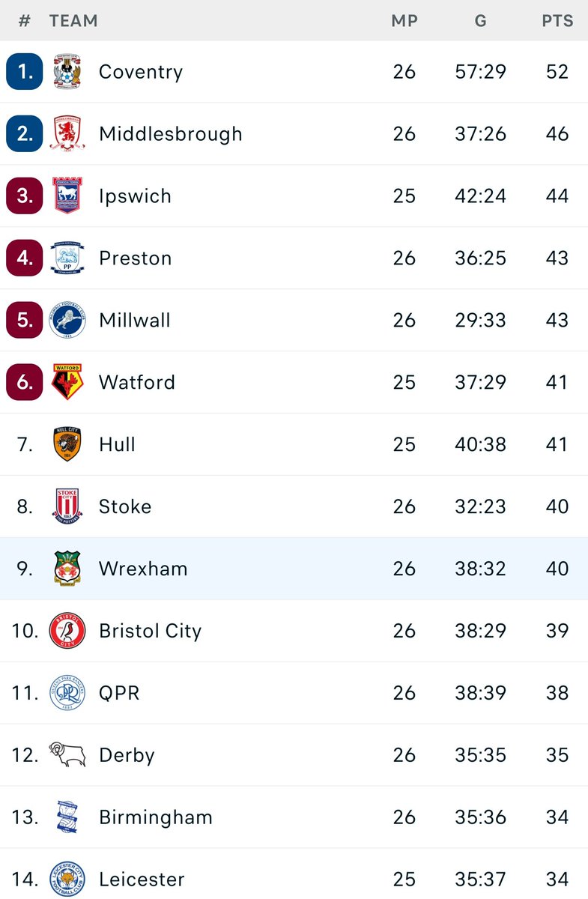Image resolution: width=588 pixels, height=899 pixels.
Task: Click the Bristol City robin badge
Action: pyautogui.click(x=67, y=632)
